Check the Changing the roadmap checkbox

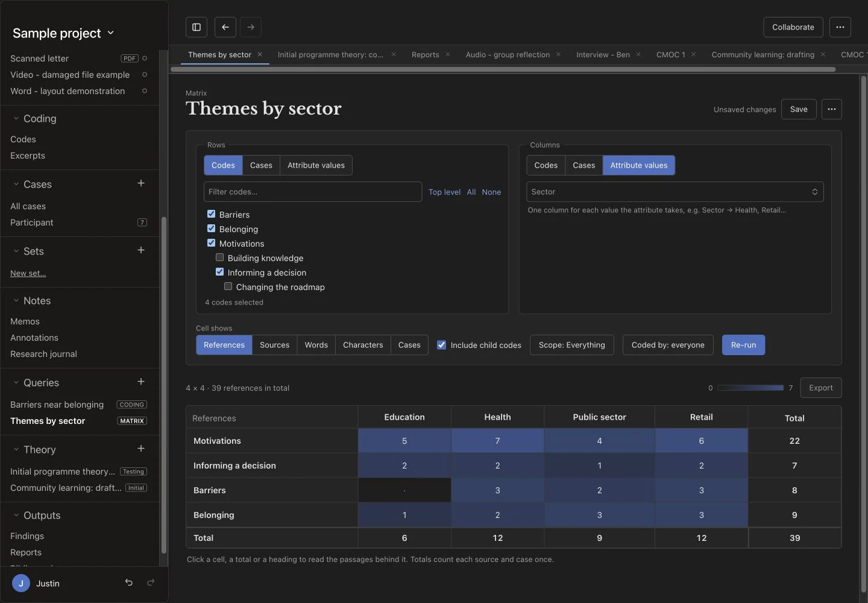[228, 286]
